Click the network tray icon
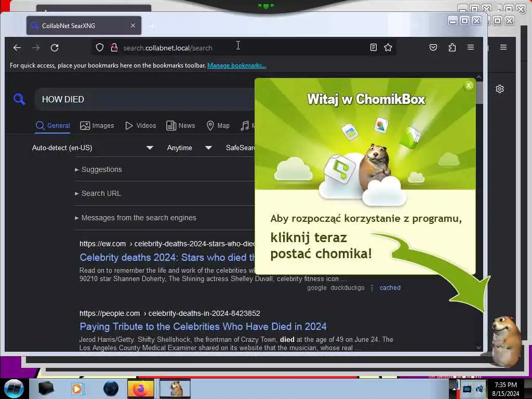Image resolution: width=532 pixels, height=399 pixels. click(467, 389)
